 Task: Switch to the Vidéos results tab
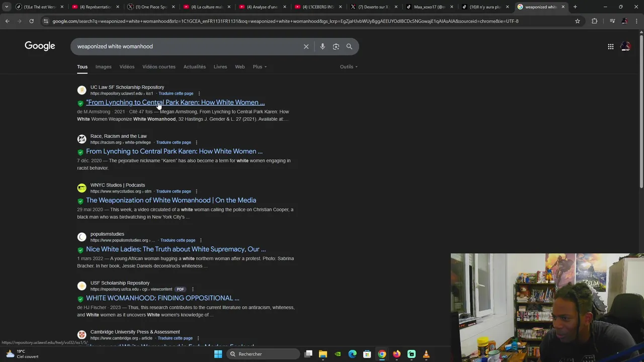click(x=127, y=67)
